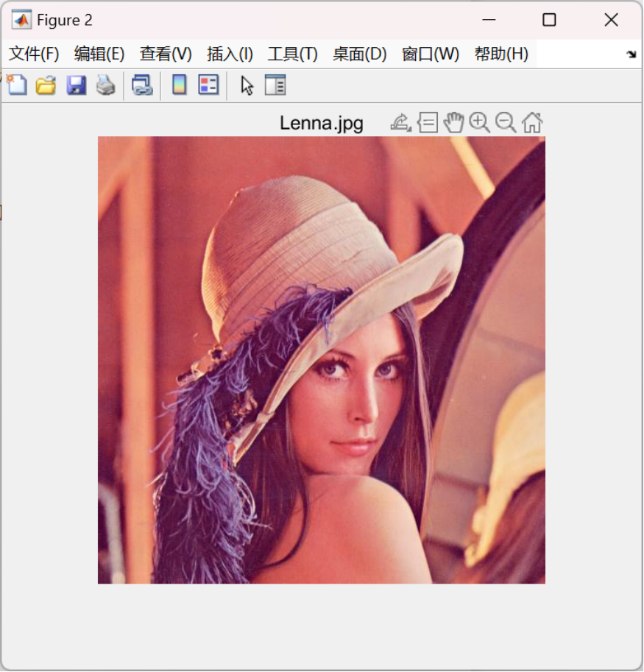Open the 插入(I) menu

pyautogui.click(x=230, y=54)
